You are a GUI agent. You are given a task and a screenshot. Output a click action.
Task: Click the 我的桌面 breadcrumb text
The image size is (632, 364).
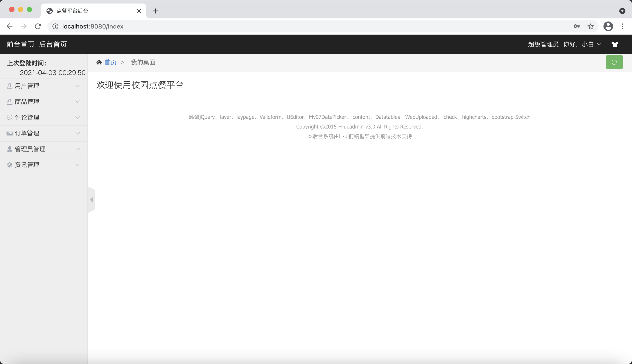[x=143, y=62]
